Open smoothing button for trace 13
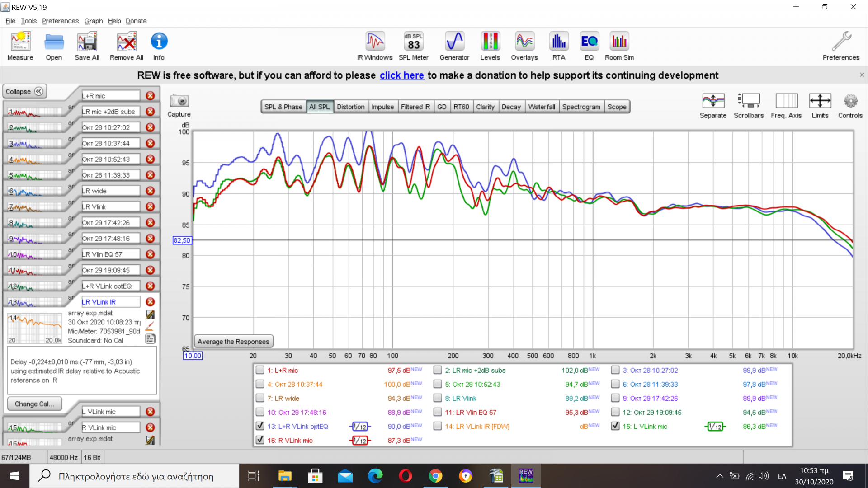Viewport: 868px width, 488px height. 360,427
